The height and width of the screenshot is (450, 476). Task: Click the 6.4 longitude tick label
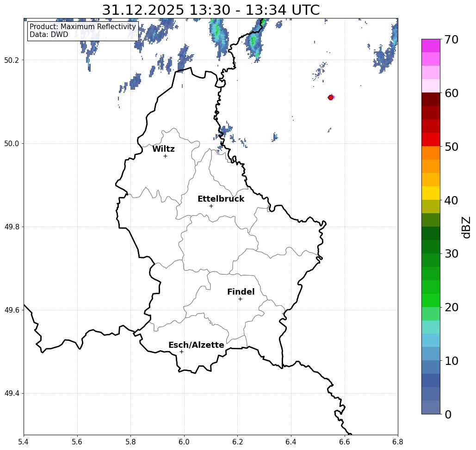[x=291, y=442]
